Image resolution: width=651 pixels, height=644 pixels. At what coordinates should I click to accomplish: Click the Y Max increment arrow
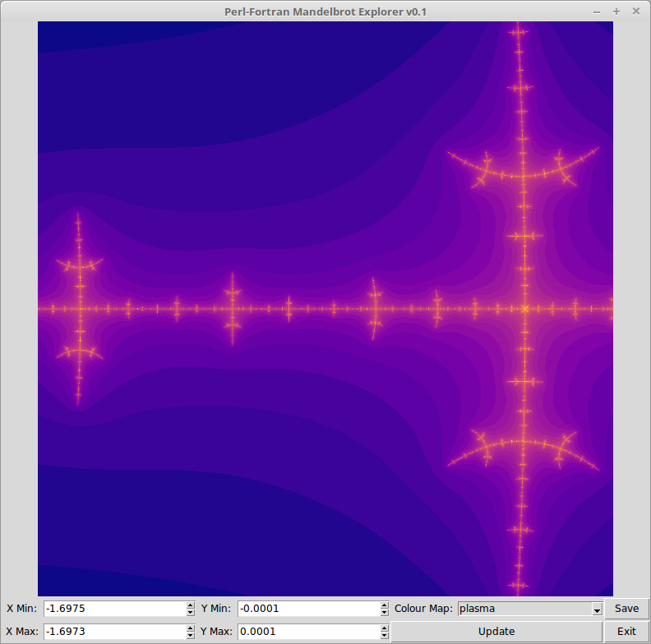[x=384, y=628]
